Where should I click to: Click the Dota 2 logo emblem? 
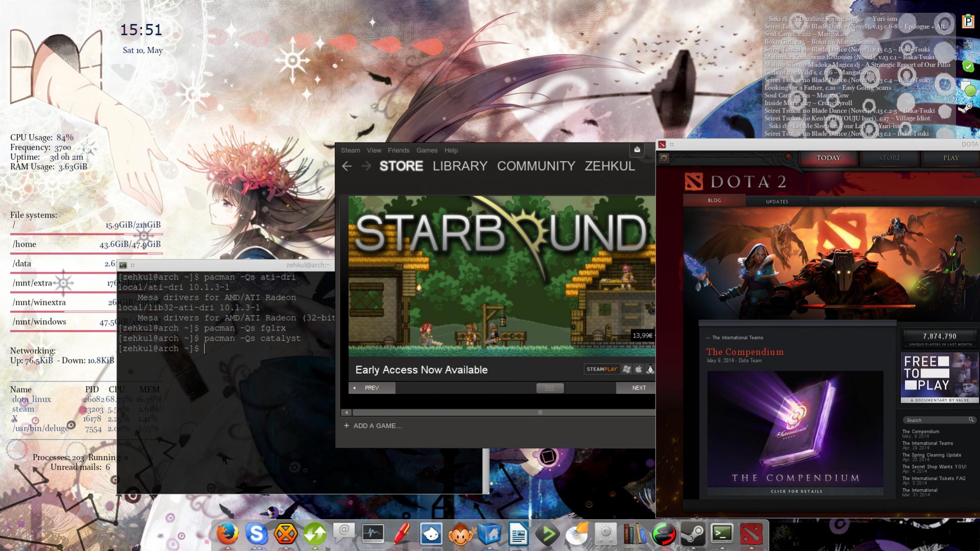point(694,181)
